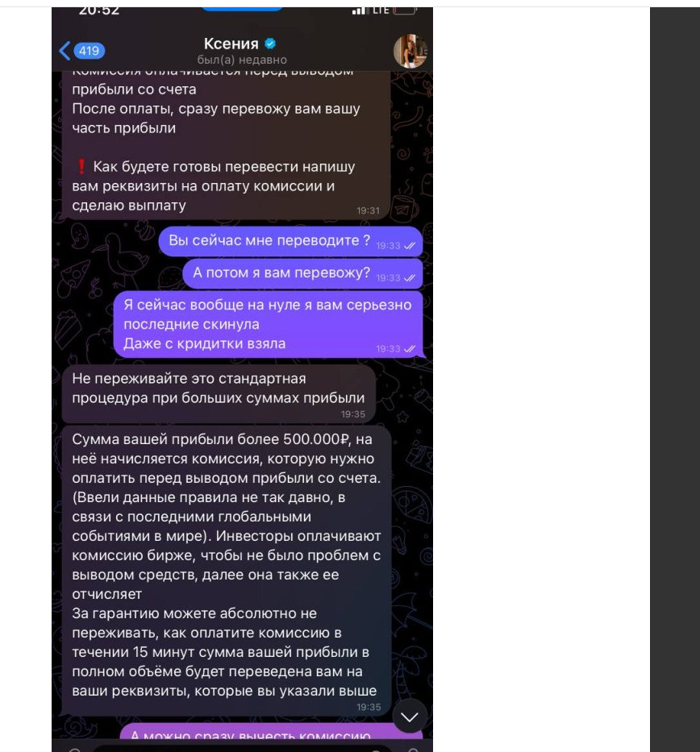Jump to latest with down-arrow button
This screenshot has height=752, width=700.
pyautogui.click(x=409, y=717)
